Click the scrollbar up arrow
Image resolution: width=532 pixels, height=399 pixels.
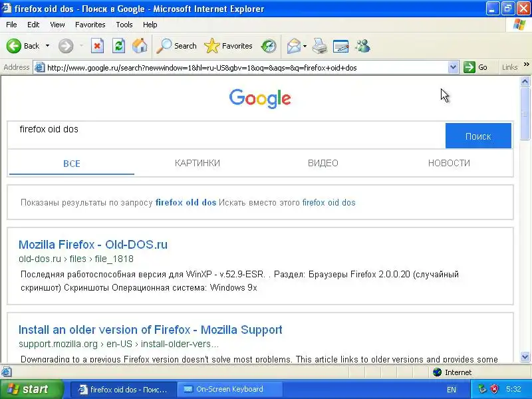pyautogui.click(x=525, y=81)
